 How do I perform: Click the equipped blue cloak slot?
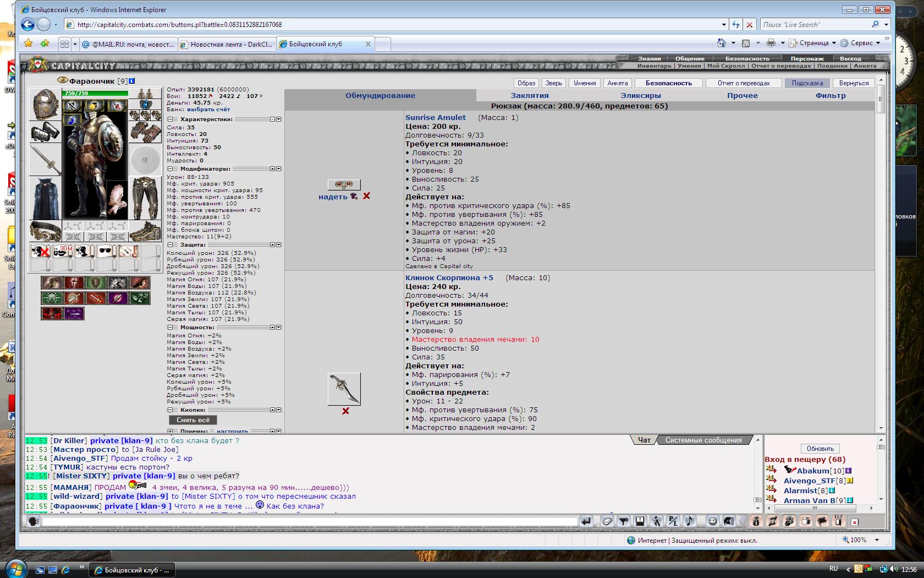point(45,198)
